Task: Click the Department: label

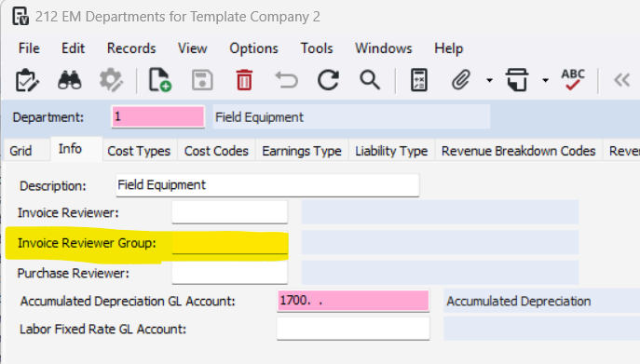Action: click(48, 117)
